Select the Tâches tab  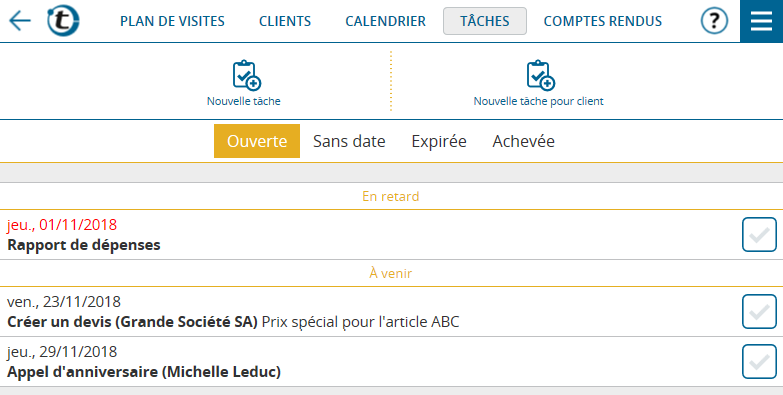coord(485,21)
